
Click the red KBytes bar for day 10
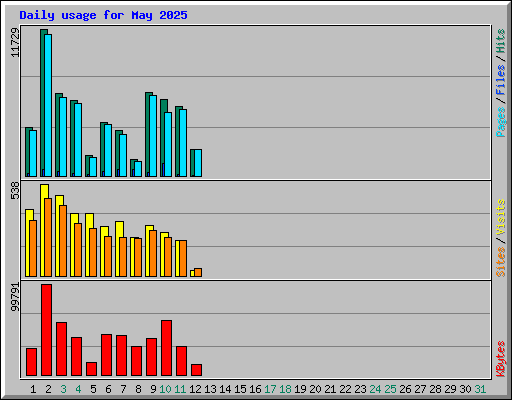(x=166, y=348)
